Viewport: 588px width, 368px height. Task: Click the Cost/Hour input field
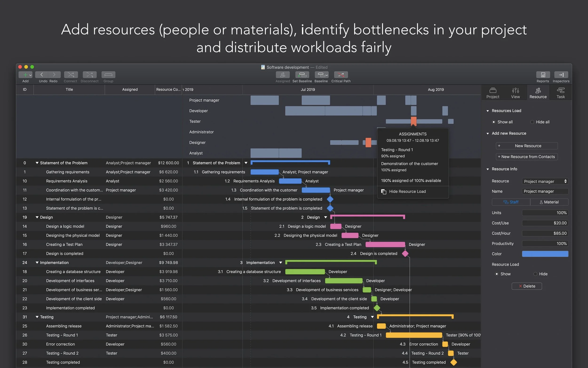tap(545, 233)
